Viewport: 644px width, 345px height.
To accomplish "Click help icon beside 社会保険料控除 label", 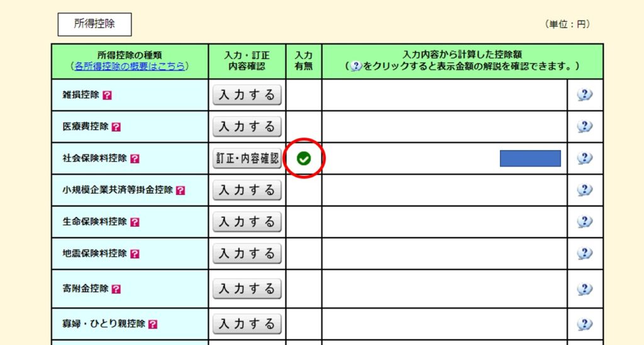I will point(135,159).
